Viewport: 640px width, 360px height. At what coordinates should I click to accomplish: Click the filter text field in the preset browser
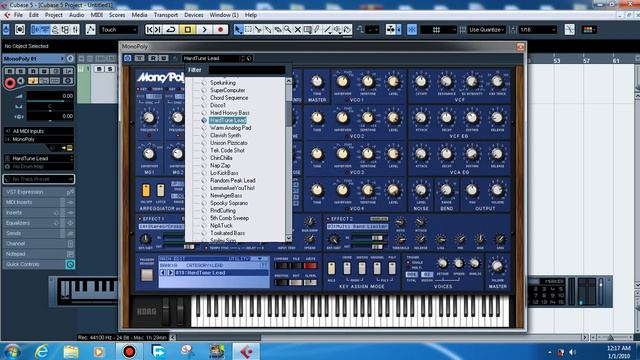[247, 70]
